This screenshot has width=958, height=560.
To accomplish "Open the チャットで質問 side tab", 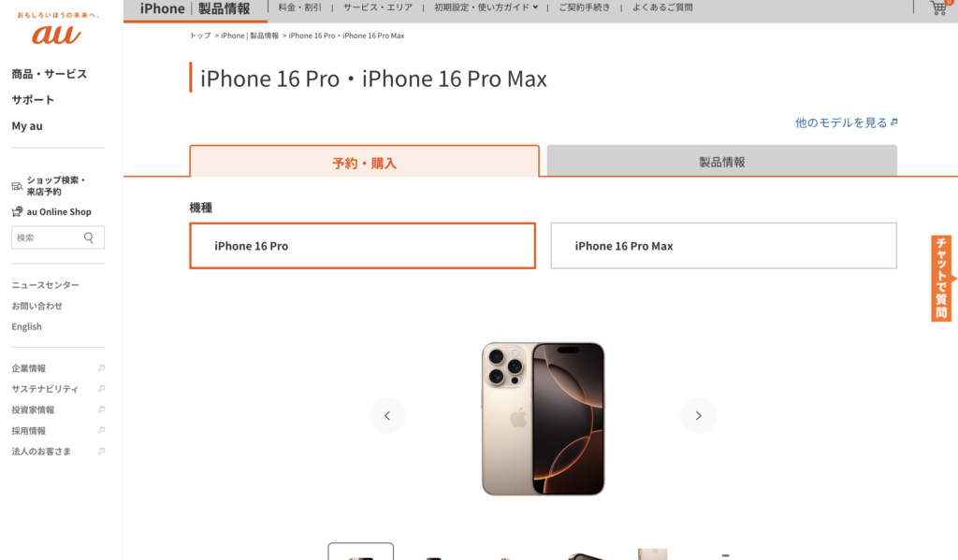I will pyautogui.click(x=941, y=279).
